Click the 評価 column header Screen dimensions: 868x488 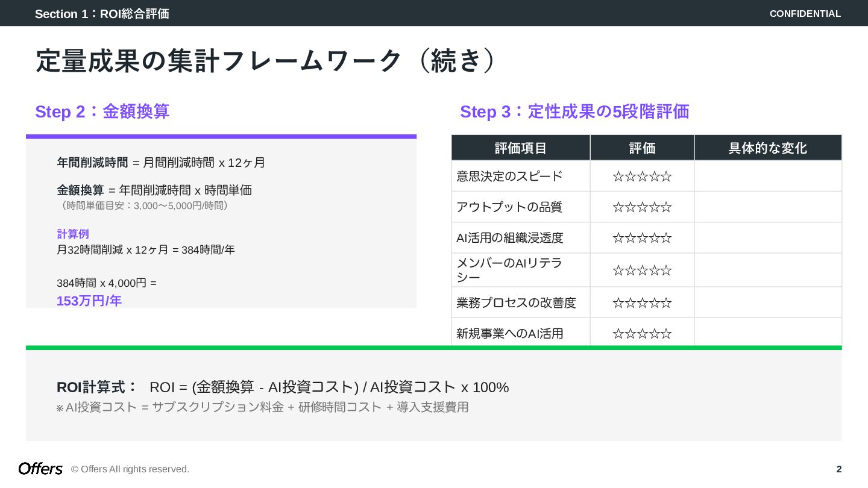pos(642,148)
